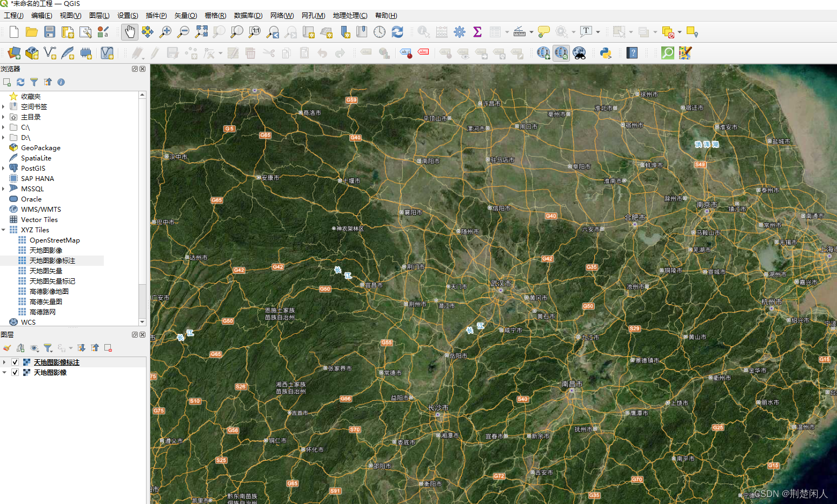The width and height of the screenshot is (837, 504).
Task: Expand the PostGIS tree node
Action: (x=3, y=169)
